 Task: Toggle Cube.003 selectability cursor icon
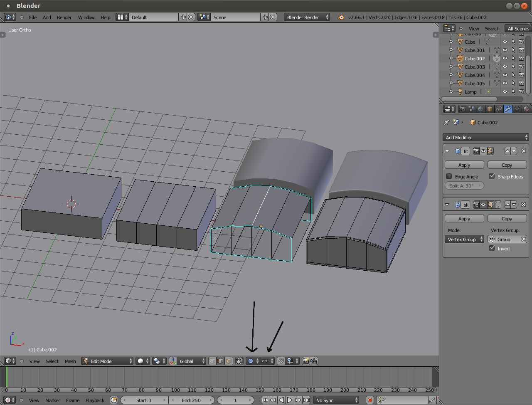pyautogui.click(x=513, y=67)
